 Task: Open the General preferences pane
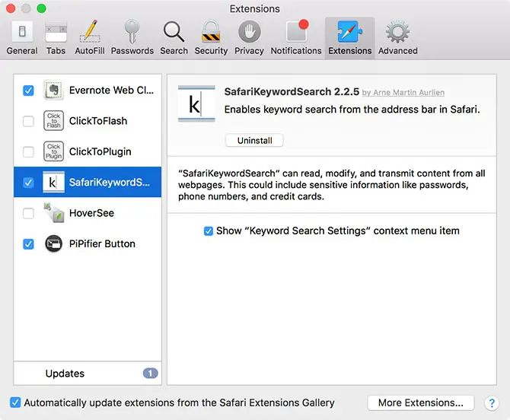click(x=22, y=38)
